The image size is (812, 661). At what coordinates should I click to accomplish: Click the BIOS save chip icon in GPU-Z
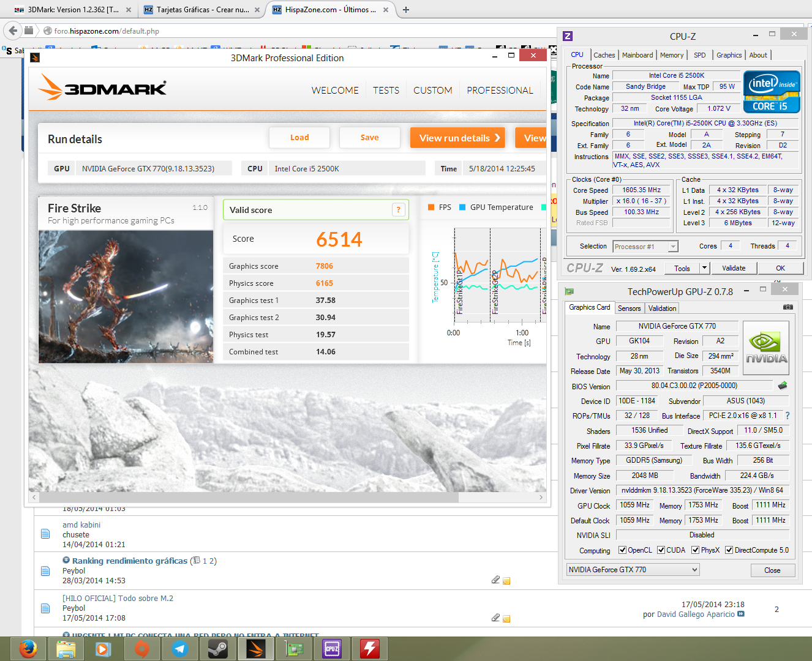click(782, 386)
